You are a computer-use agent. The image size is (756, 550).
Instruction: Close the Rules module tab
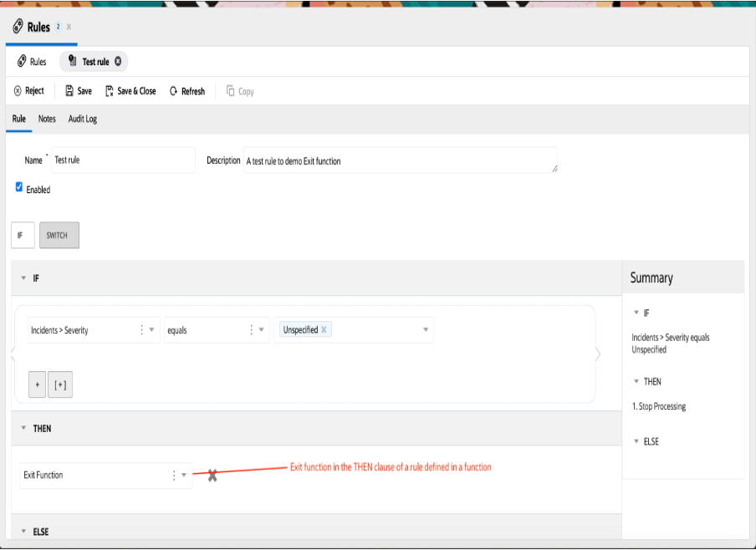[x=69, y=27]
